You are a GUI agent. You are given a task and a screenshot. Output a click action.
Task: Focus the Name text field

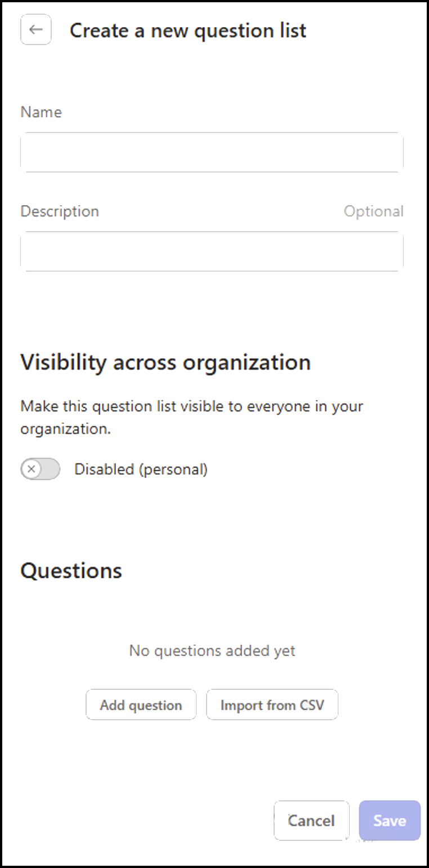(x=212, y=152)
